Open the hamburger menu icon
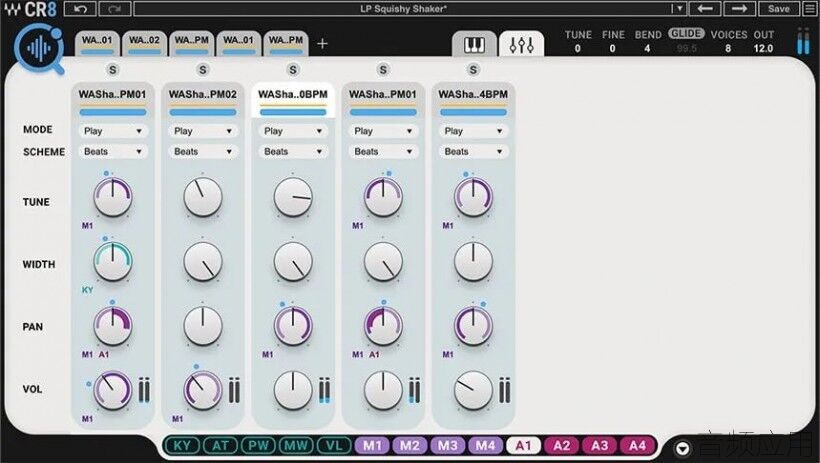This screenshot has width=820, height=463. (x=809, y=9)
